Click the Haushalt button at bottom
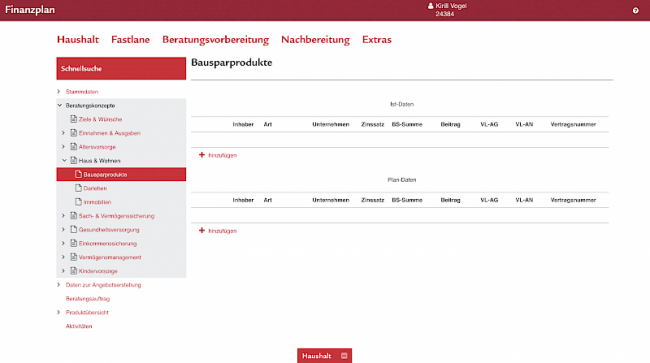Image resolution: width=650 pixels, height=363 pixels. click(x=324, y=356)
